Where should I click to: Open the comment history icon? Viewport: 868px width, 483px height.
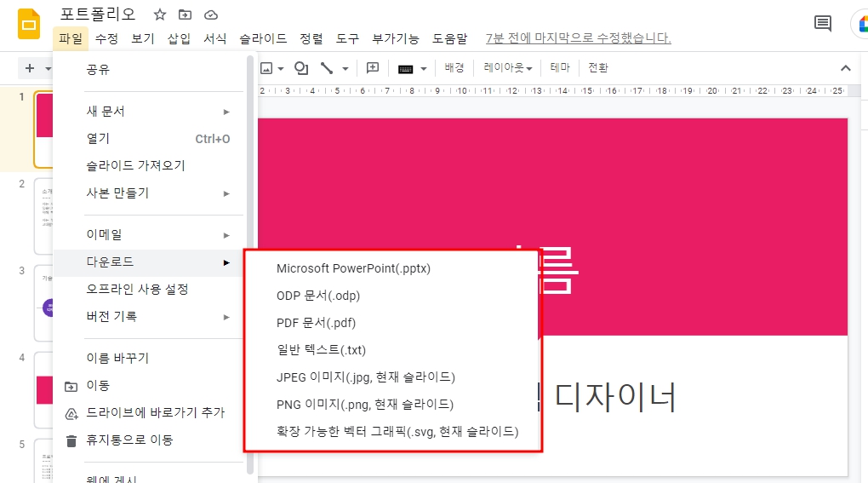(823, 23)
